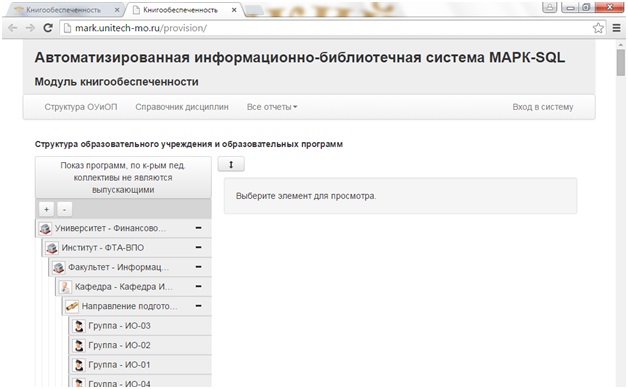Click the heading Структура образовательного учреждения
The width and height of the screenshot is (628, 389).
click(x=189, y=144)
